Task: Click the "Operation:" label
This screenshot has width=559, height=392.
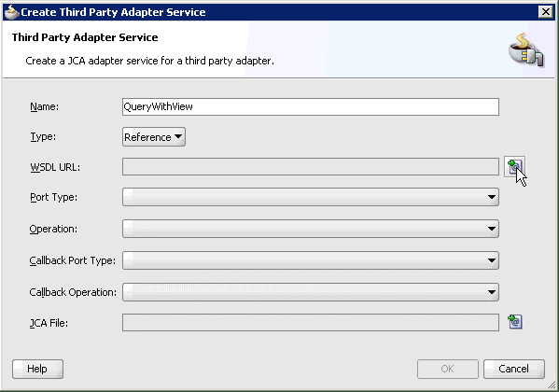Action: (x=53, y=229)
